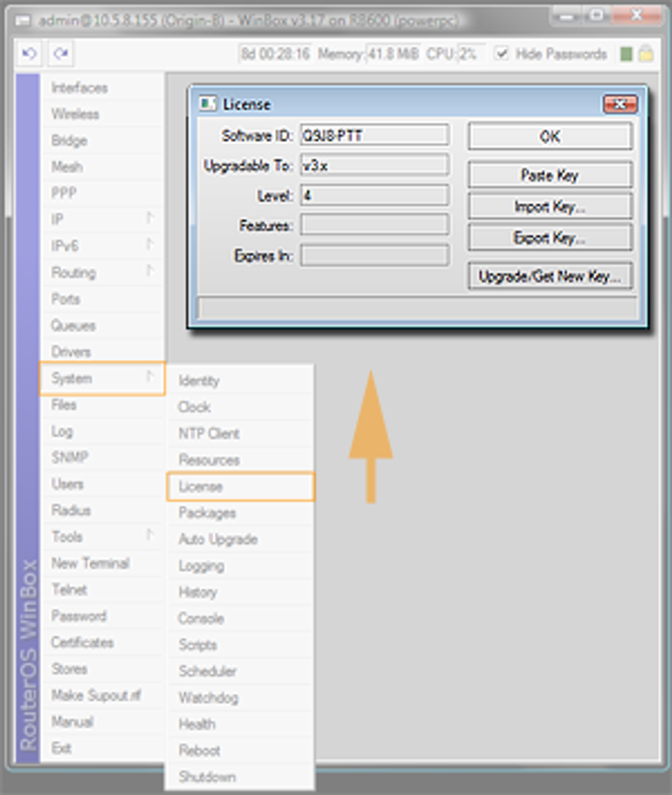Click the padlock secure-mode icon
Viewport: 672px width, 795px height.
tap(646, 53)
